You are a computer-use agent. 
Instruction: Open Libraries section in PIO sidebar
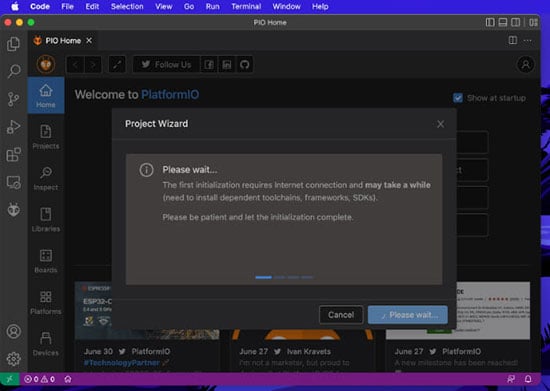[x=46, y=220]
